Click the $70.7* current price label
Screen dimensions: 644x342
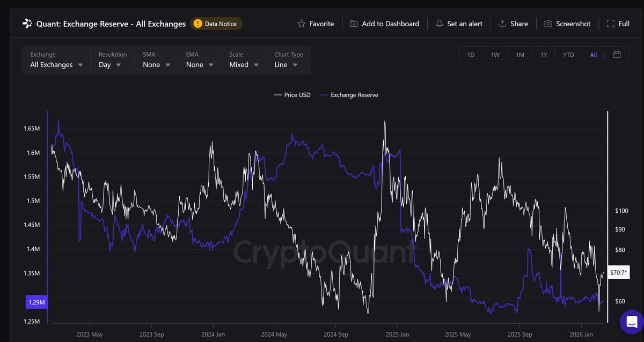point(618,272)
